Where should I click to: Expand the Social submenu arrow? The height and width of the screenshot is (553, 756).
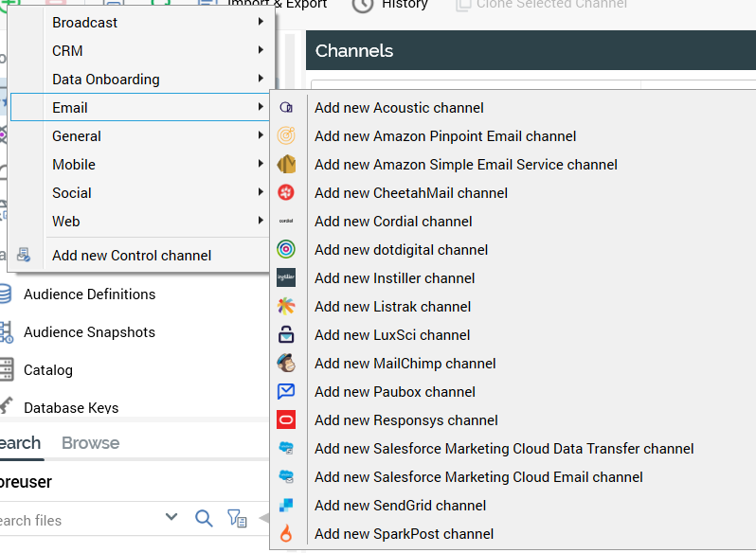tap(261, 193)
